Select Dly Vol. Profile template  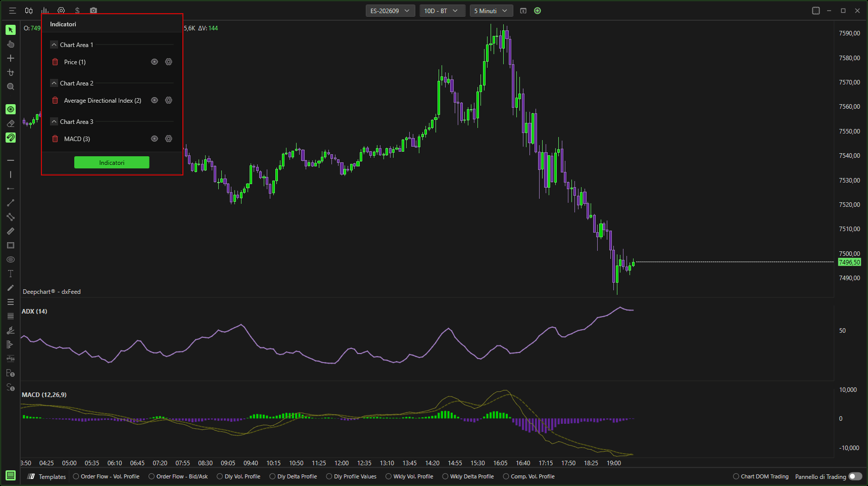click(238, 476)
